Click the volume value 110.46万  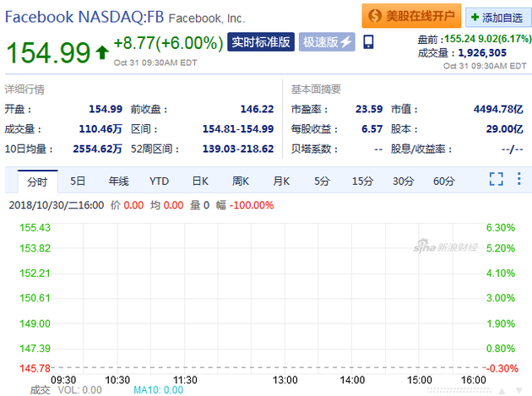point(100,129)
